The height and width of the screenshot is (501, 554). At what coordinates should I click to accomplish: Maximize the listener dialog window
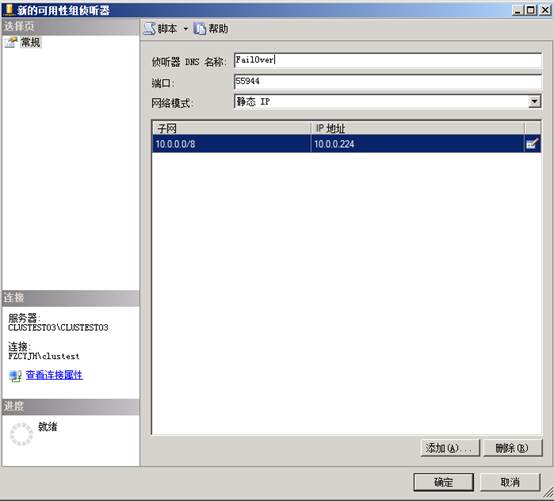[530, 10]
